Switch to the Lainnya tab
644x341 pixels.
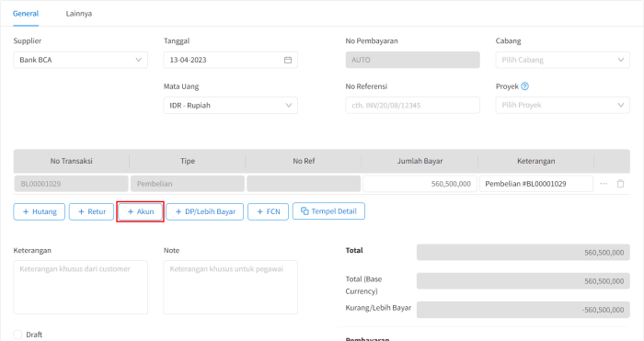79,14
